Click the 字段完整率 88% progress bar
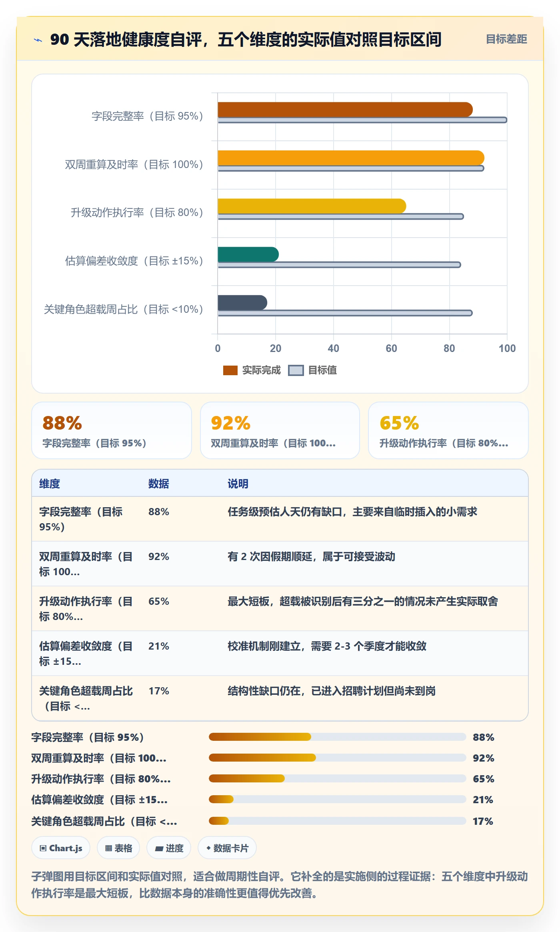This screenshot has width=560, height=932. (x=338, y=737)
